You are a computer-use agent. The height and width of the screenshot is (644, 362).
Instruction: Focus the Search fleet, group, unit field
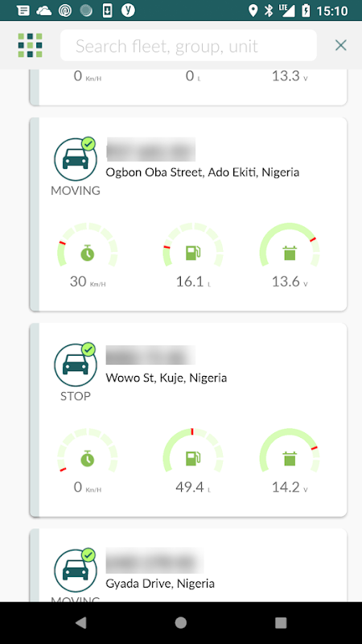click(188, 45)
